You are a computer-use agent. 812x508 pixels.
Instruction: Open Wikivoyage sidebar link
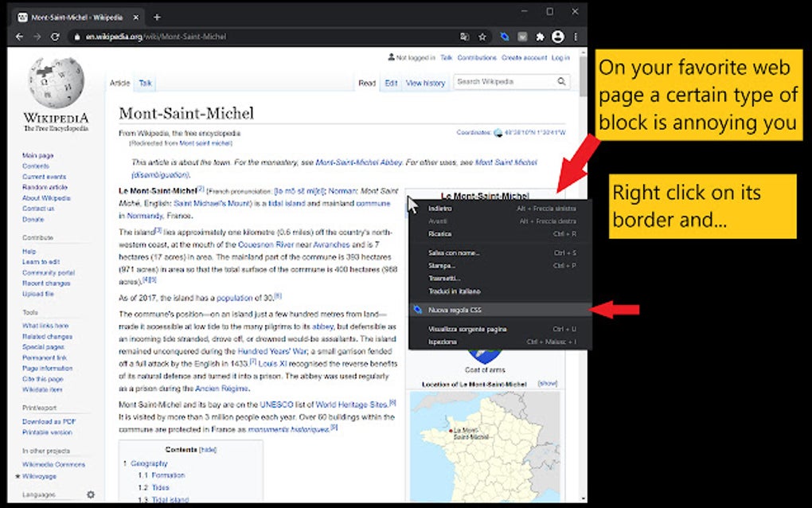(39, 476)
